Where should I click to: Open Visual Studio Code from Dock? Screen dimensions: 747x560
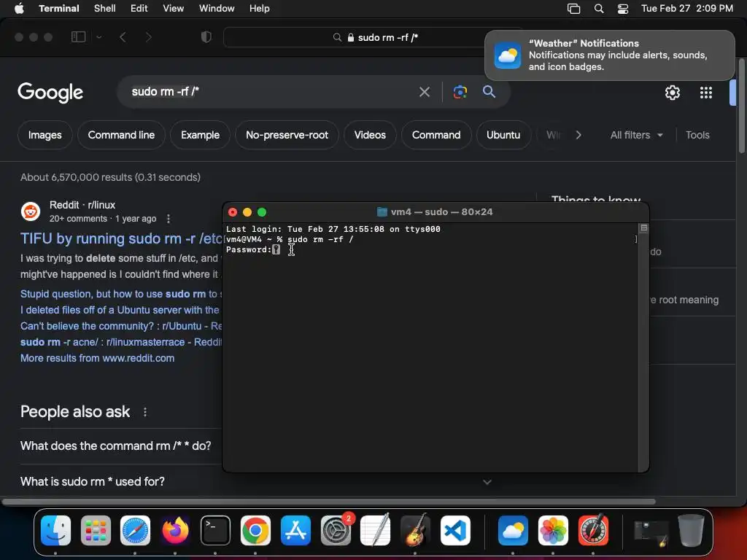pos(455,530)
